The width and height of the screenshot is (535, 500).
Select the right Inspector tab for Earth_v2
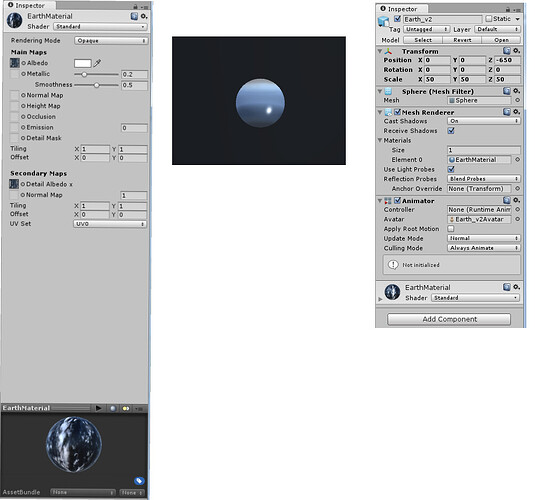tap(399, 9)
